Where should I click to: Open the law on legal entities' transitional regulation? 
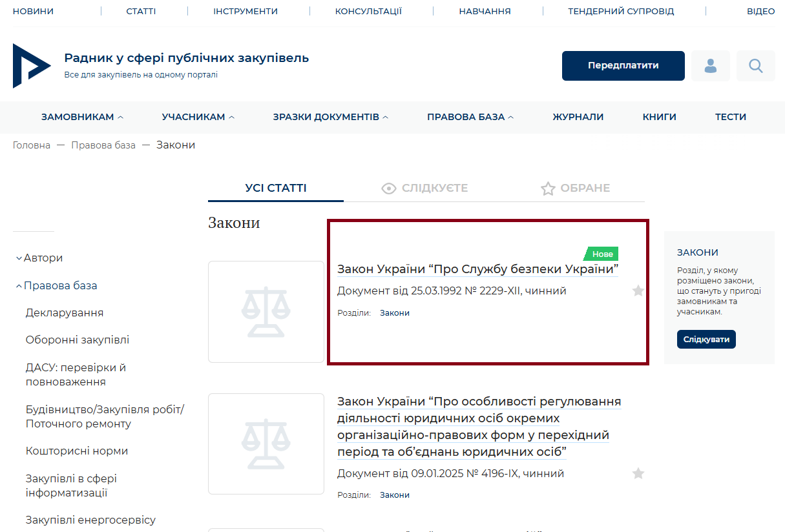click(479, 426)
